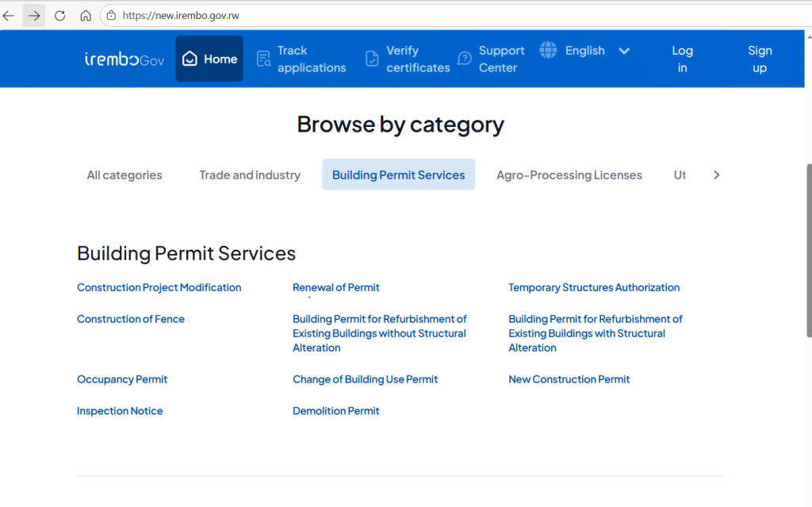Reload the page with refresh icon

click(x=60, y=15)
